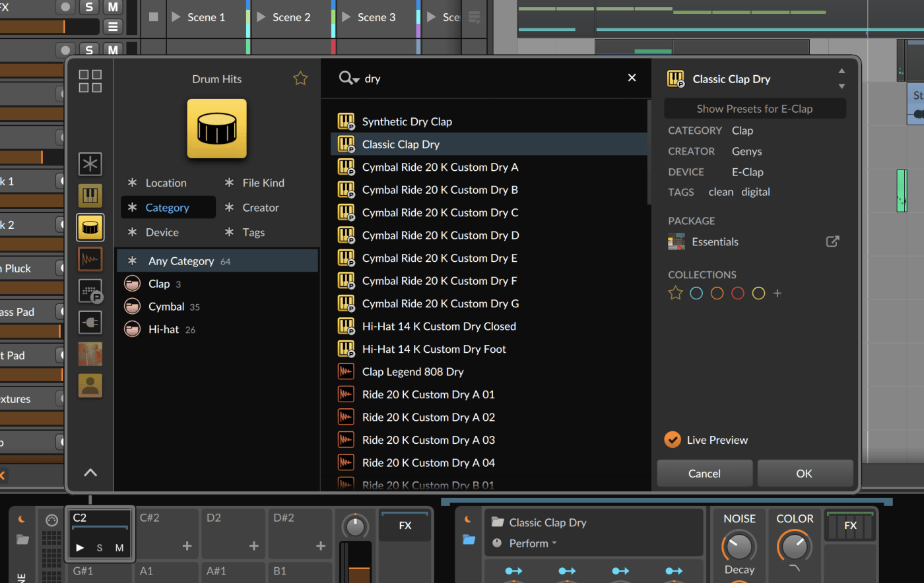Image resolution: width=924 pixels, height=583 pixels.
Task: Select the user profile sidebar icon
Action: coord(90,386)
